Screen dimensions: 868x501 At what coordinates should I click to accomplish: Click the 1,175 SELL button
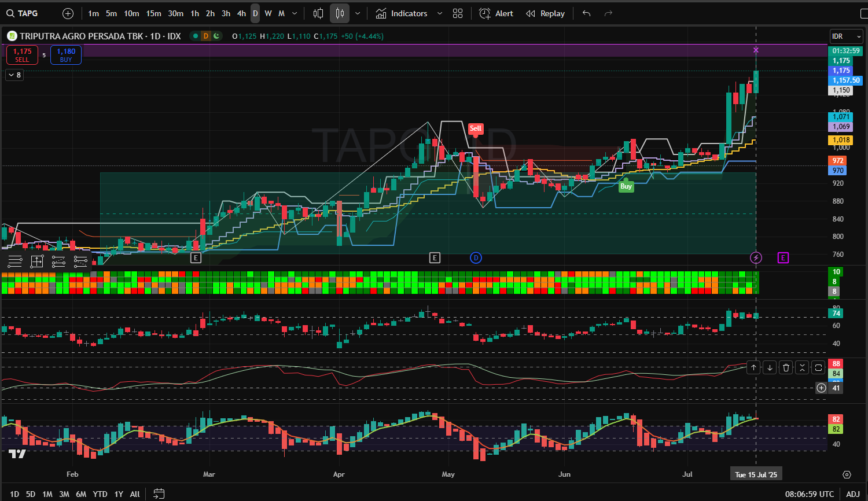(22, 55)
